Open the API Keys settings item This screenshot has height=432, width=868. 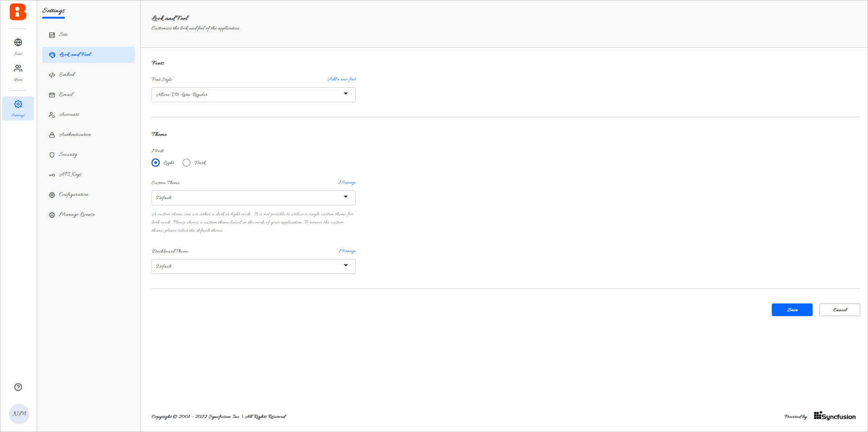70,175
